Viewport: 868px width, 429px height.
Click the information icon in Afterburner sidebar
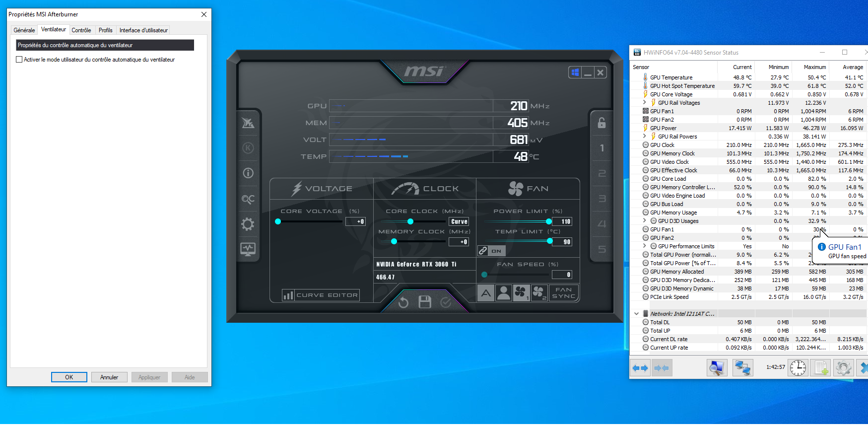248,173
